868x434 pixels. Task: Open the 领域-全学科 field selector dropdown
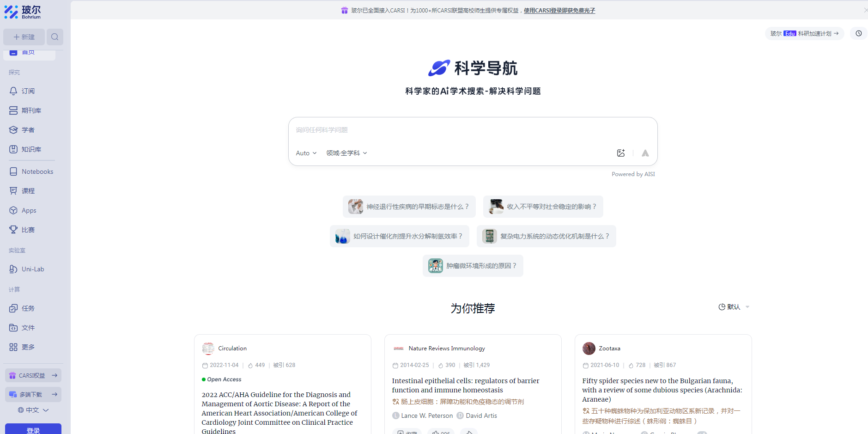346,153
